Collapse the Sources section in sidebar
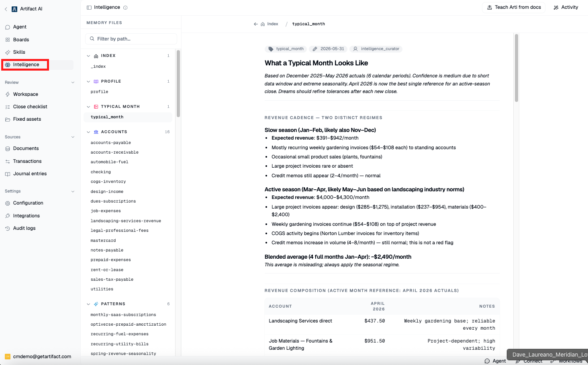 click(73, 137)
